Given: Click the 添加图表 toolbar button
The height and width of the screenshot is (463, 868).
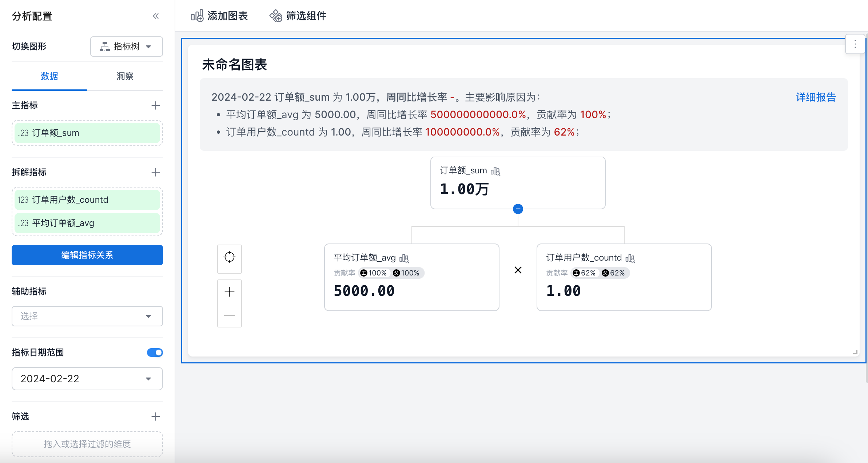Looking at the screenshot, I should tap(219, 16).
